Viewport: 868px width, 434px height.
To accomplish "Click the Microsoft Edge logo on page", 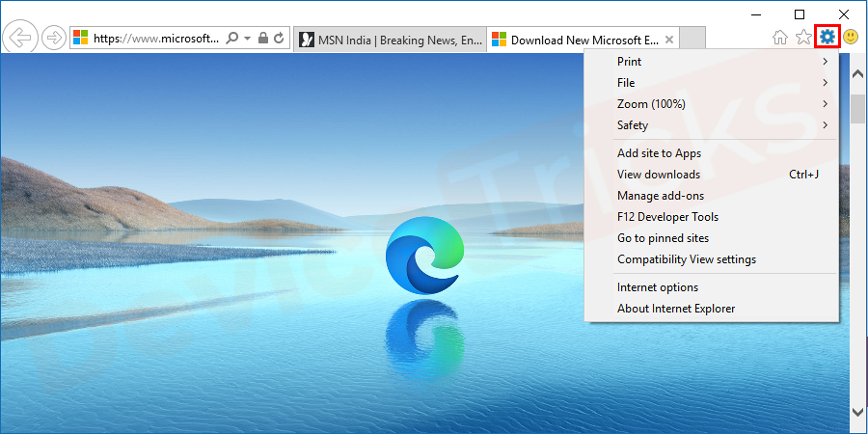I will (424, 256).
